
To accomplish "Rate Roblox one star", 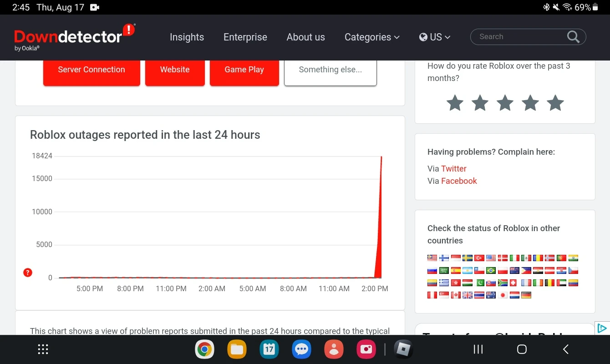I will click(x=455, y=103).
